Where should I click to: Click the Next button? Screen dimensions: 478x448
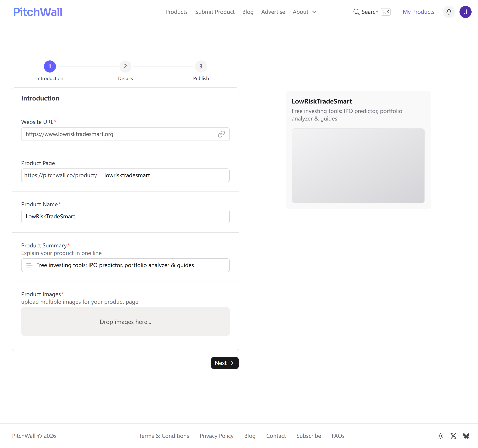(x=225, y=363)
